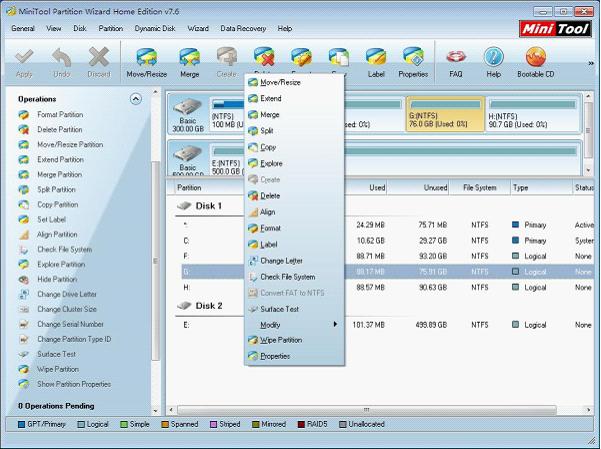Select the Move/Resize toolbar icon
The width and height of the screenshot is (601, 449).
point(146,63)
